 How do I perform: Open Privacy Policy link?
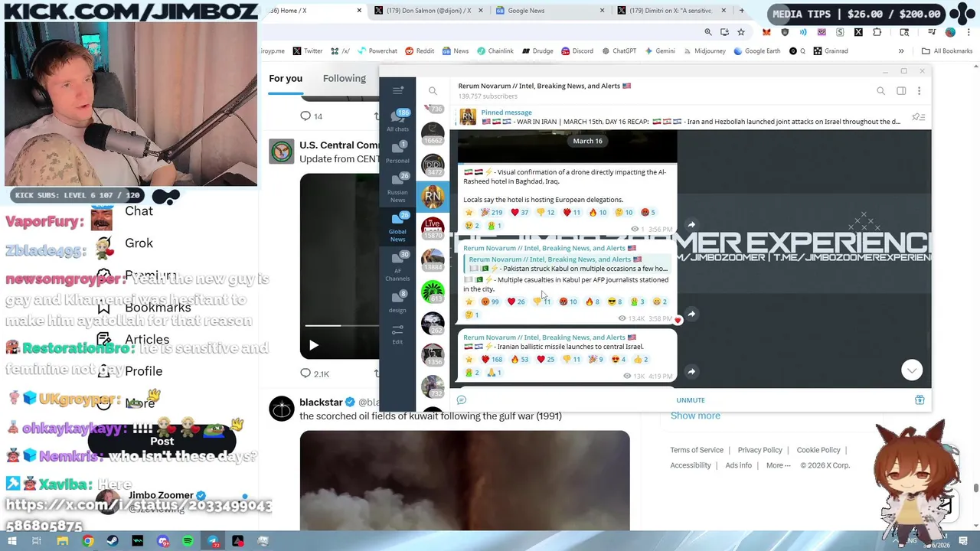click(x=759, y=450)
